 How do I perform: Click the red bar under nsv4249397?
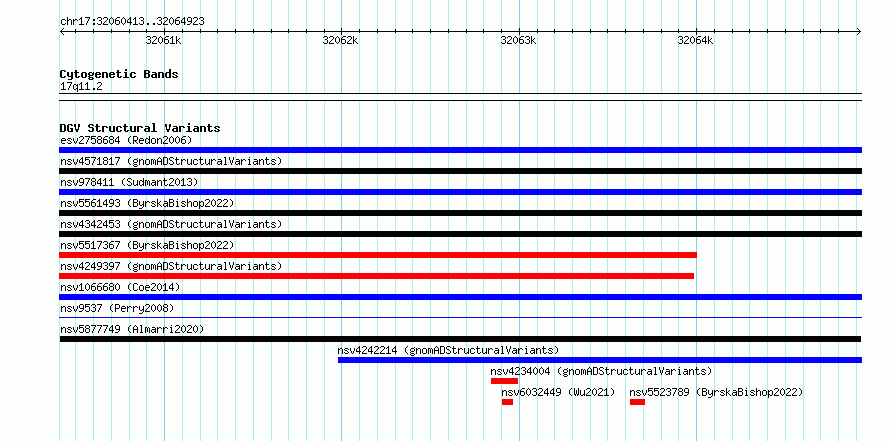(376, 276)
